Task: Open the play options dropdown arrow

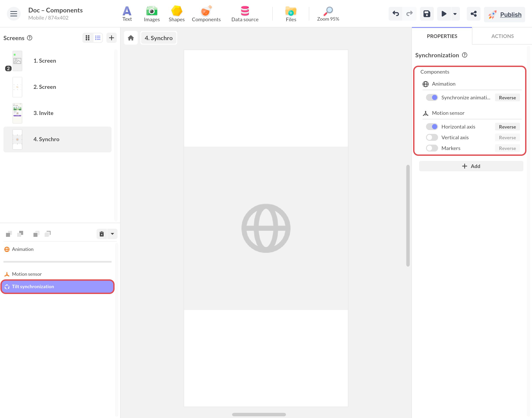Action: tap(455, 14)
